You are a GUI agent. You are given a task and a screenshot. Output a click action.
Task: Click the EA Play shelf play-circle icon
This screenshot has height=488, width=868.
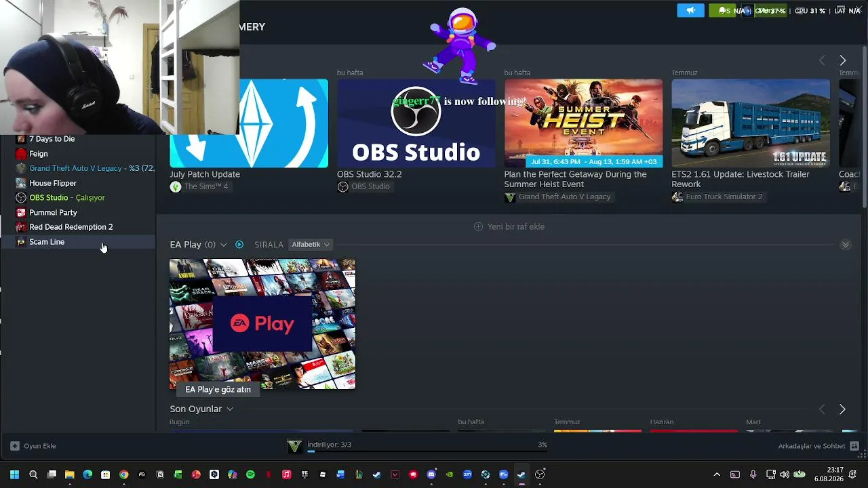(x=239, y=245)
